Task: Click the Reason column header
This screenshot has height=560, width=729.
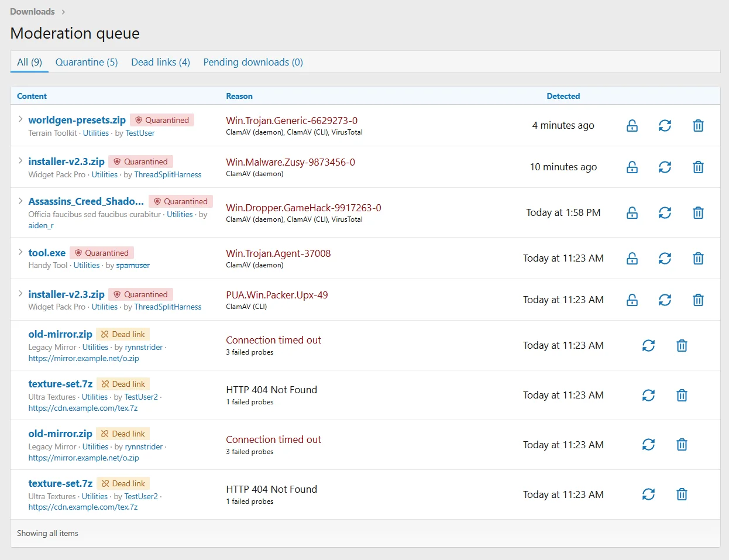Action: (x=239, y=96)
